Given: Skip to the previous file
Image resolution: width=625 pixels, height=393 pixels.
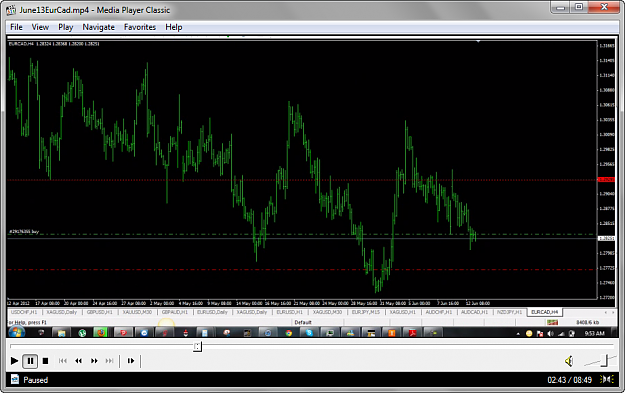Looking at the screenshot, I should pyautogui.click(x=63, y=361).
